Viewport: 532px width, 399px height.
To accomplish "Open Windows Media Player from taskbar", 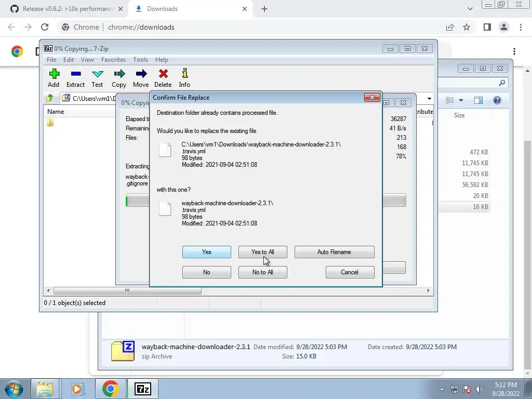I will [x=77, y=389].
